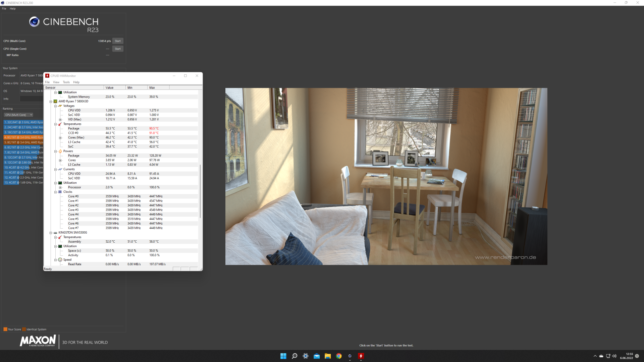Collapse the KINGSTON SNVS500G node
The image size is (644, 362).
51,233
